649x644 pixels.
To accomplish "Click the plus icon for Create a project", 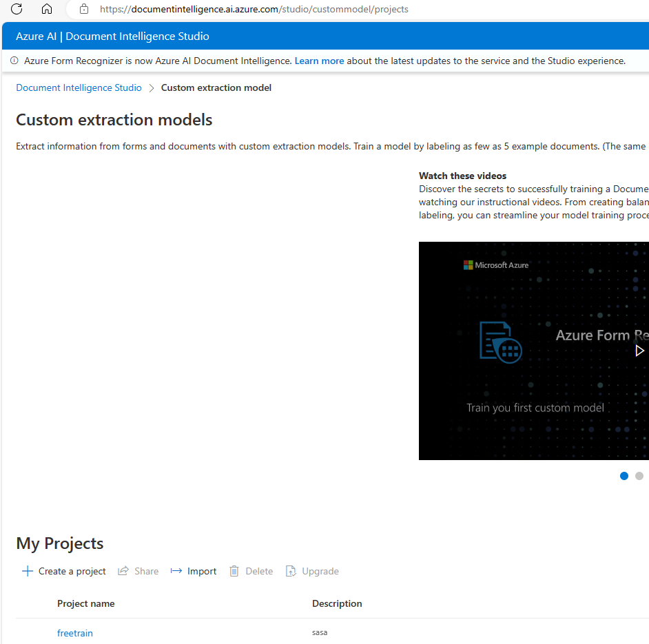I will [x=28, y=571].
